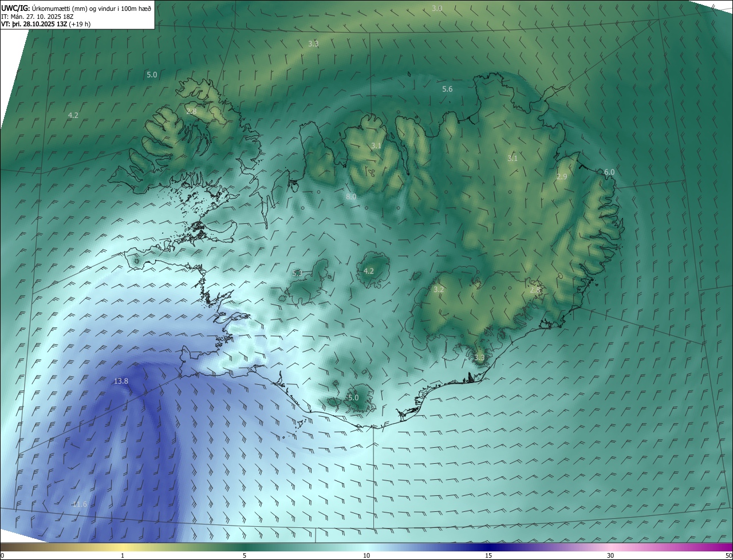Click the 13.8 value in the blue band
This screenshot has width=733, height=560.
click(121, 381)
